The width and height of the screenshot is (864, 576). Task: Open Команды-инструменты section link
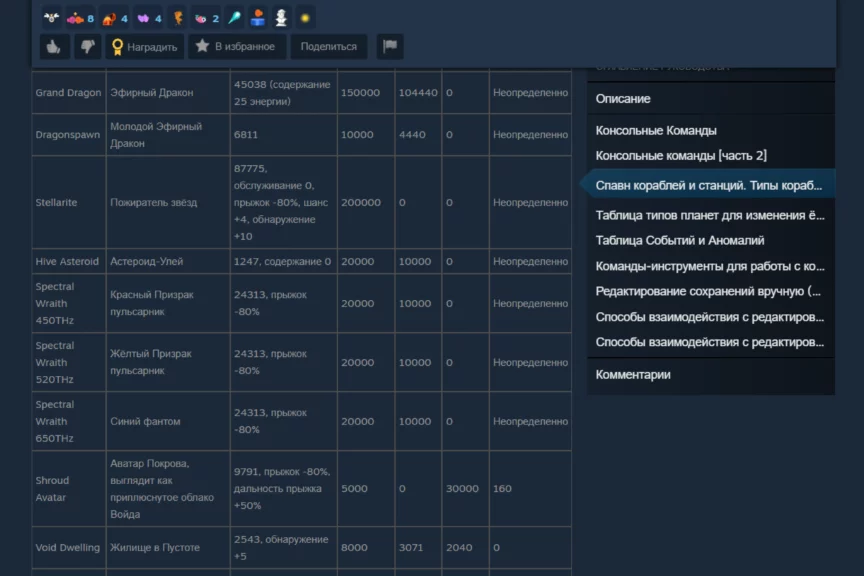coord(710,266)
